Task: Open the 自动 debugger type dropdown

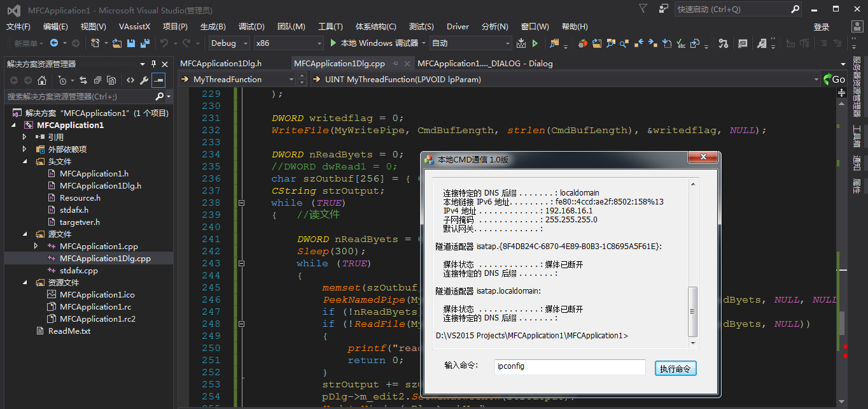Action: [x=470, y=43]
